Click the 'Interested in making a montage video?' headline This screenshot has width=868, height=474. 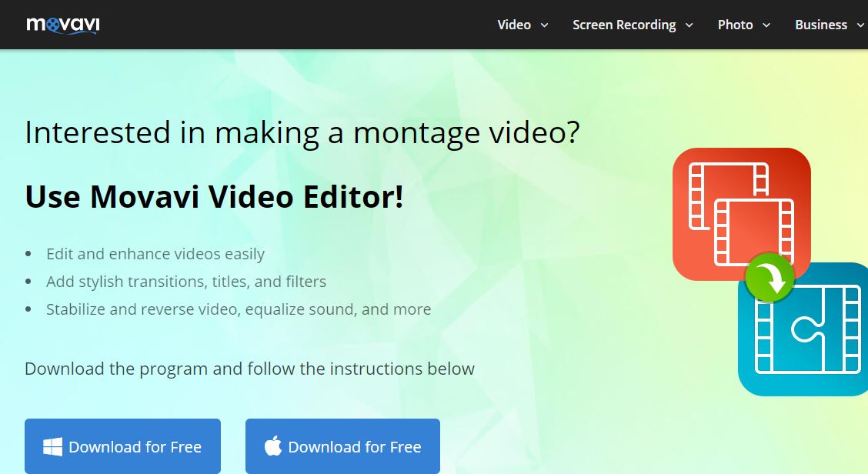302,132
